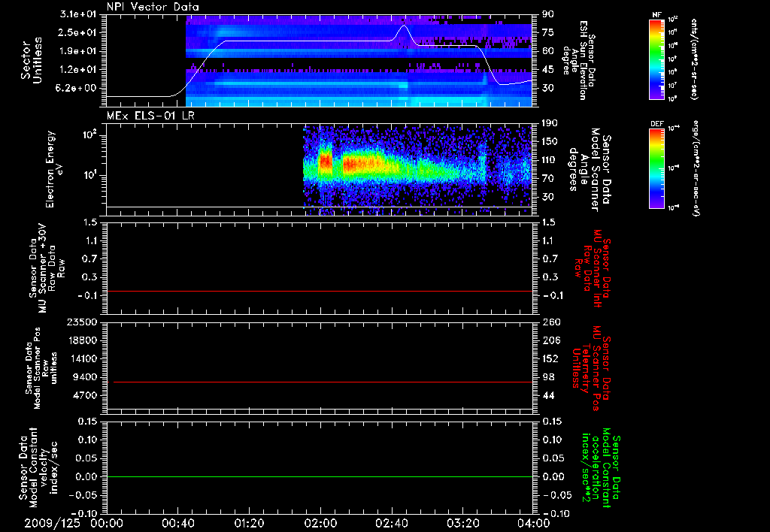This screenshot has height=532, width=770.
Task: Click the 02:40 time label
Action: click(391, 523)
